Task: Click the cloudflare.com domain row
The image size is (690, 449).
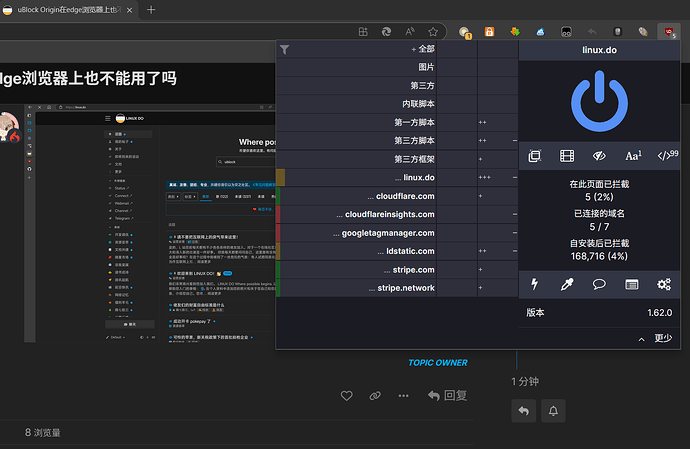Action: [356, 196]
